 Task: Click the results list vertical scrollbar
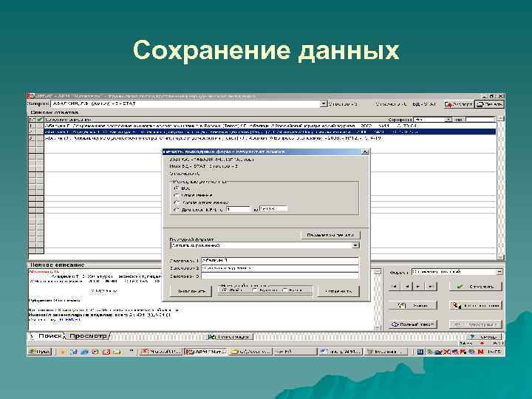(500, 188)
